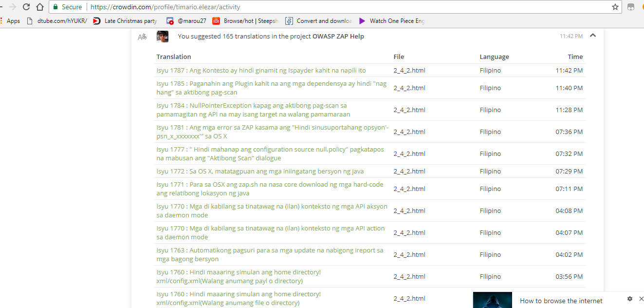The height and width of the screenshot is (308, 644).
Task: Open the Isyu 1771 translation link
Action: pyautogui.click(x=270, y=189)
